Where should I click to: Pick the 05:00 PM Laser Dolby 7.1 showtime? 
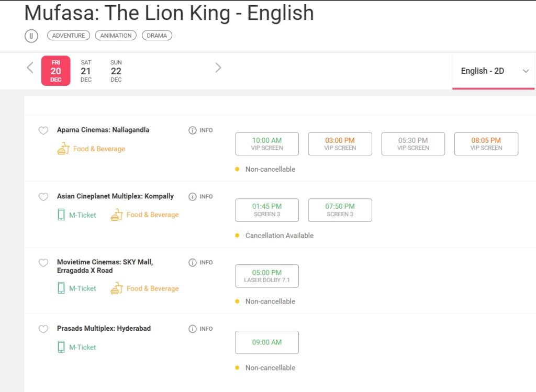click(x=267, y=276)
